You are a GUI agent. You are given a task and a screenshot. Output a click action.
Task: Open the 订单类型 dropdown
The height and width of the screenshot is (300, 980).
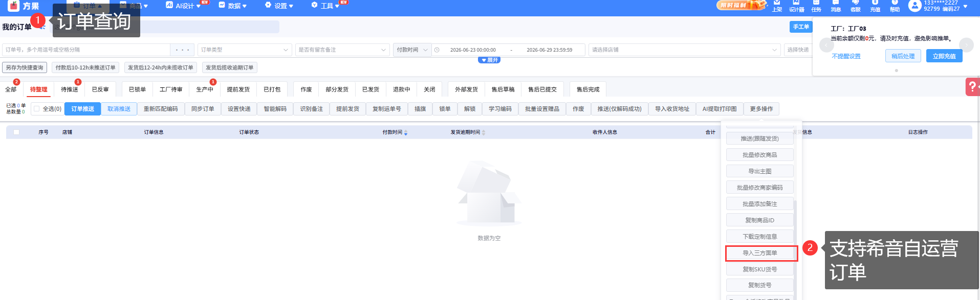[x=245, y=50]
